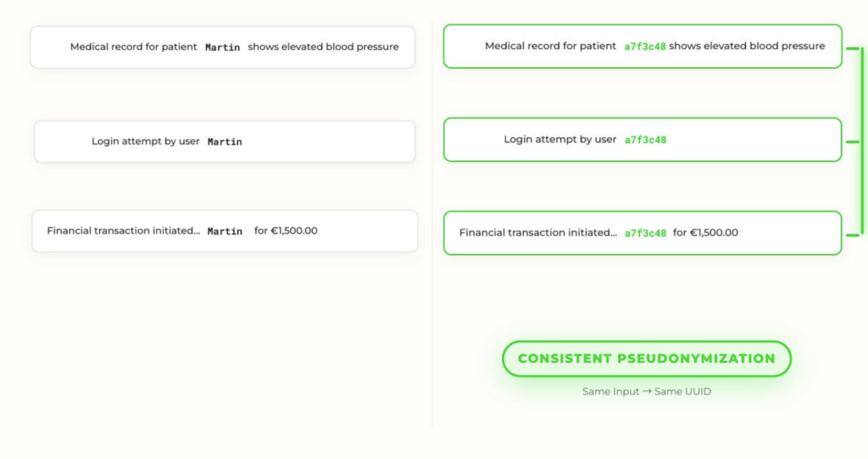Click the green connector tick beside login card
Viewport: 868px width, 459px height.
pos(852,141)
